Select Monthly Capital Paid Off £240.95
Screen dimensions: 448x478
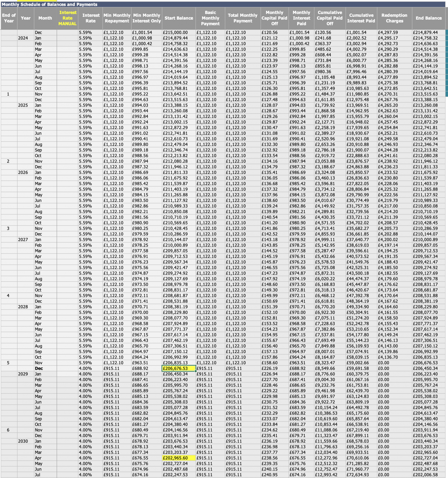[274, 475]
